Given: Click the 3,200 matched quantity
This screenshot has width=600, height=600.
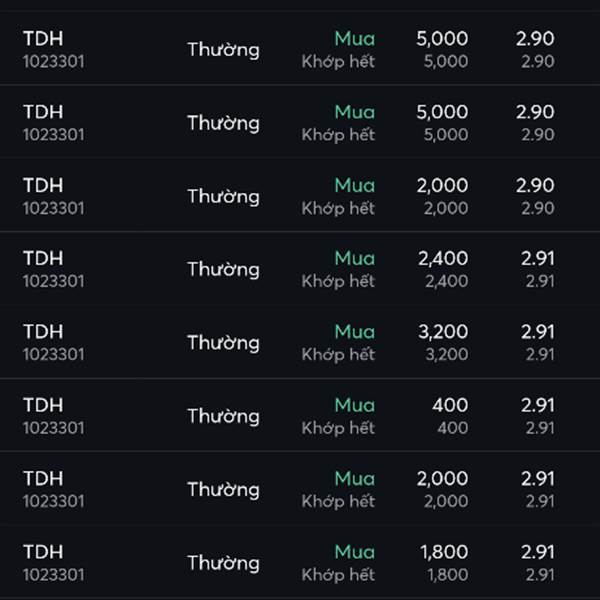Looking at the screenshot, I should (445, 354).
